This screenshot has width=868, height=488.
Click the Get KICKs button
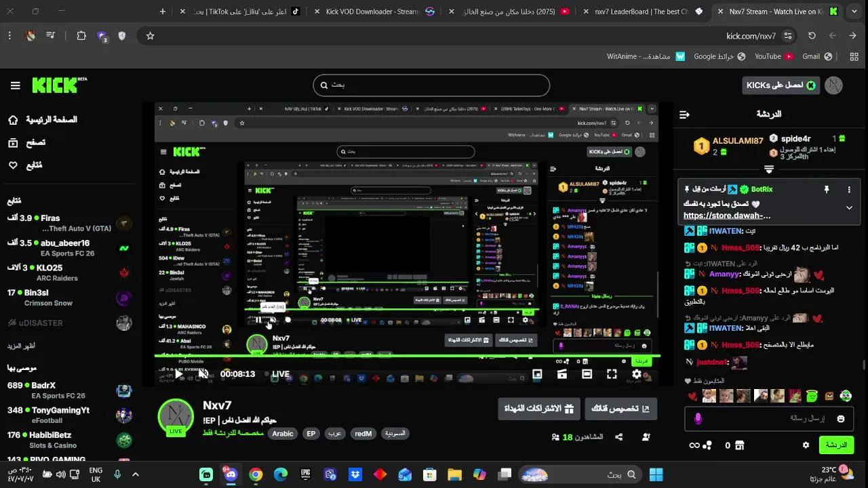[x=781, y=85]
